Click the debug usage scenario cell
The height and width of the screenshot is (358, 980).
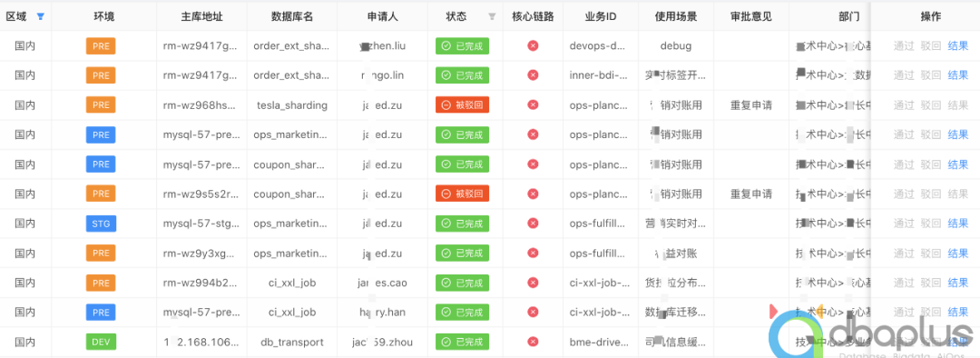pos(676,45)
